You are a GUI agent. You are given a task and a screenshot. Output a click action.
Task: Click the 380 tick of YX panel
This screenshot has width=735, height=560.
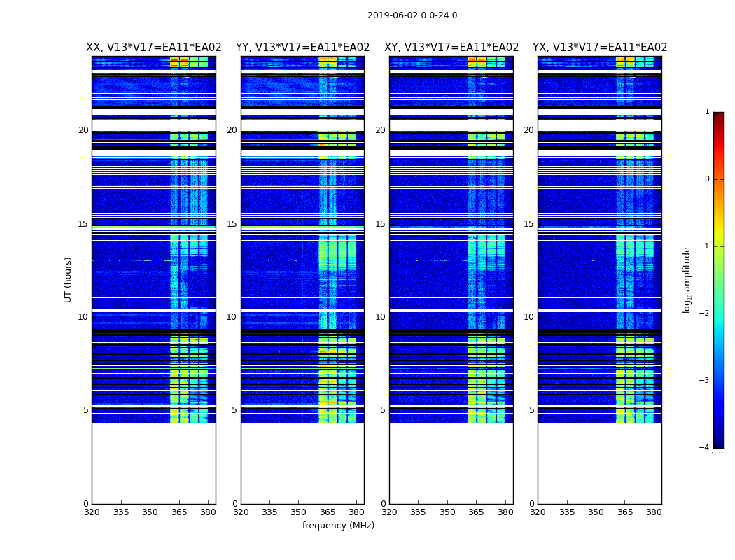click(654, 512)
